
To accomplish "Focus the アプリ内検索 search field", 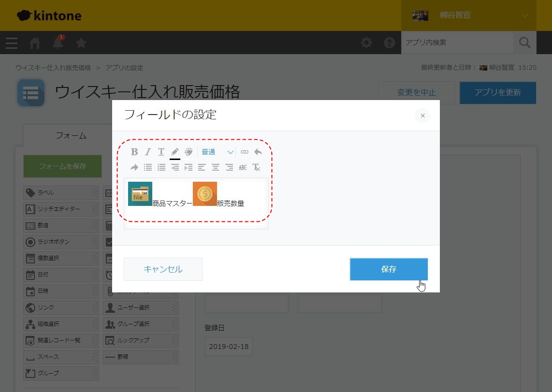I will (x=457, y=43).
